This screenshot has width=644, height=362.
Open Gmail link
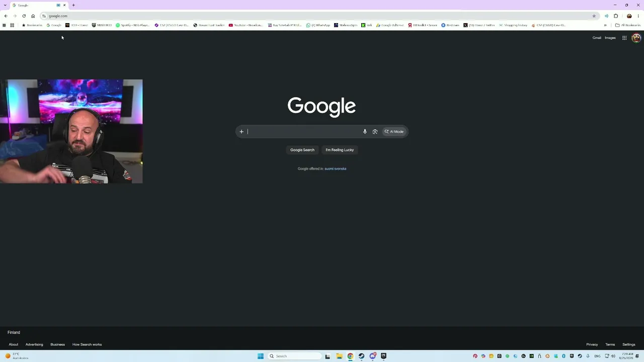(597, 38)
